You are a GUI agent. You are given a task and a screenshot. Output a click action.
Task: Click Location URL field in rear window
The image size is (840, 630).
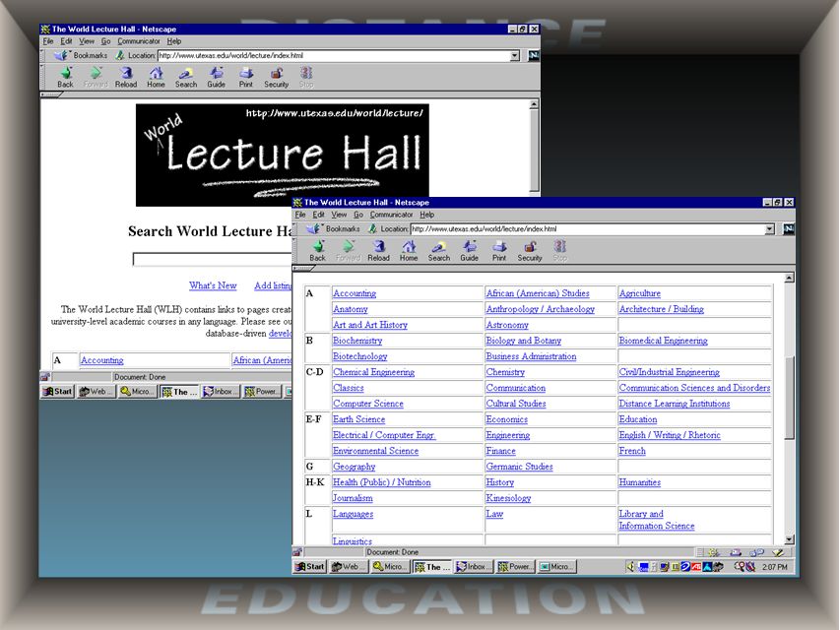(x=334, y=55)
